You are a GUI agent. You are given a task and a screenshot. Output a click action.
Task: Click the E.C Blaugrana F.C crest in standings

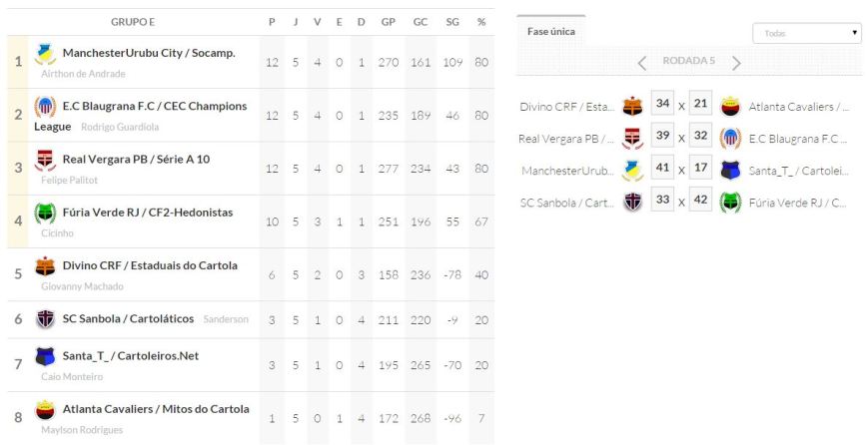pos(45,107)
